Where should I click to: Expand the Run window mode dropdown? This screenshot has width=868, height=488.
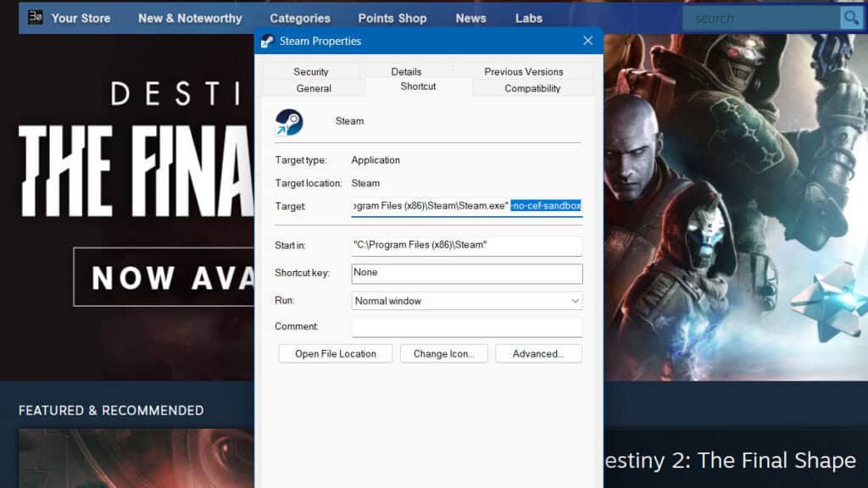(576, 300)
